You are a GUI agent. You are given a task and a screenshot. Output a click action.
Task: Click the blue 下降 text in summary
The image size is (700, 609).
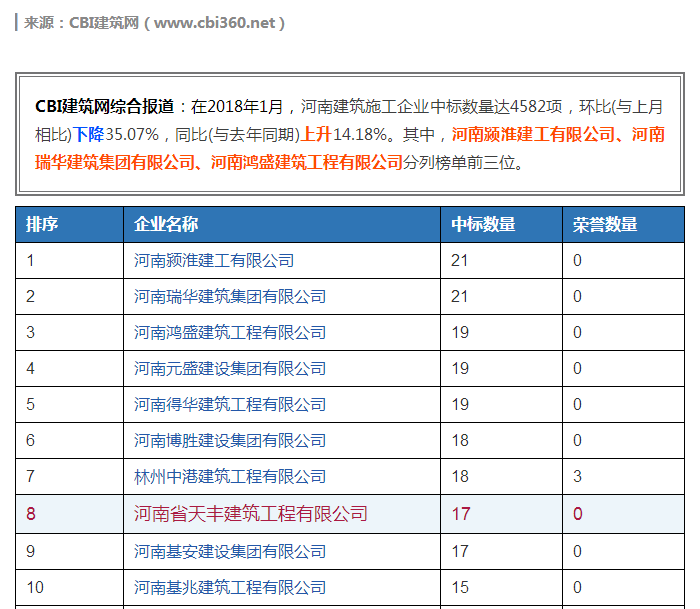coord(89,133)
